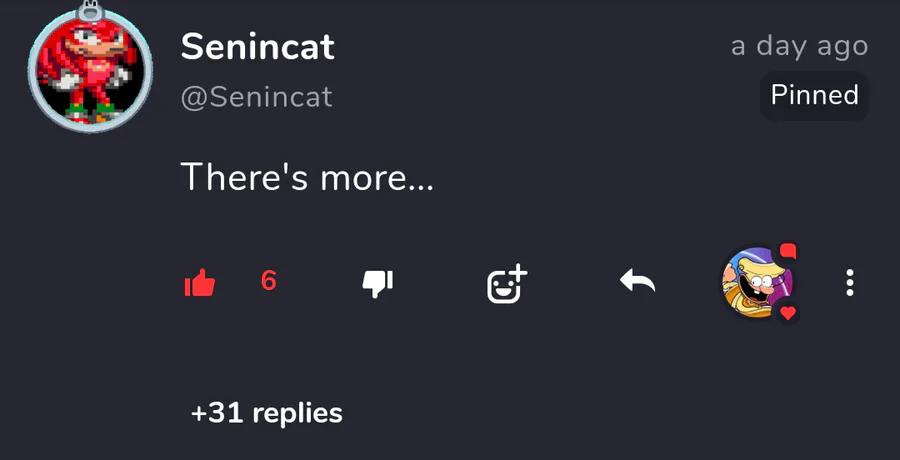The image size is (900, 460).
Task: Click the red speech bubble badge
Action: [788, 250]
